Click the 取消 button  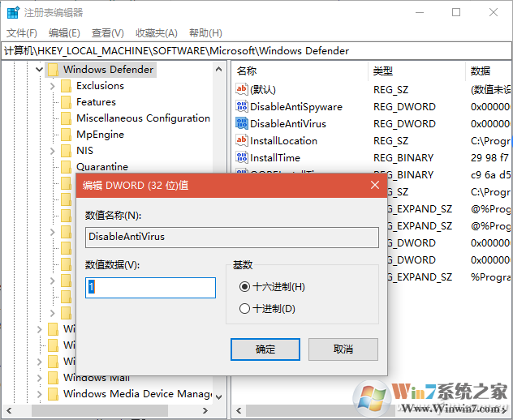coord(343,349)
